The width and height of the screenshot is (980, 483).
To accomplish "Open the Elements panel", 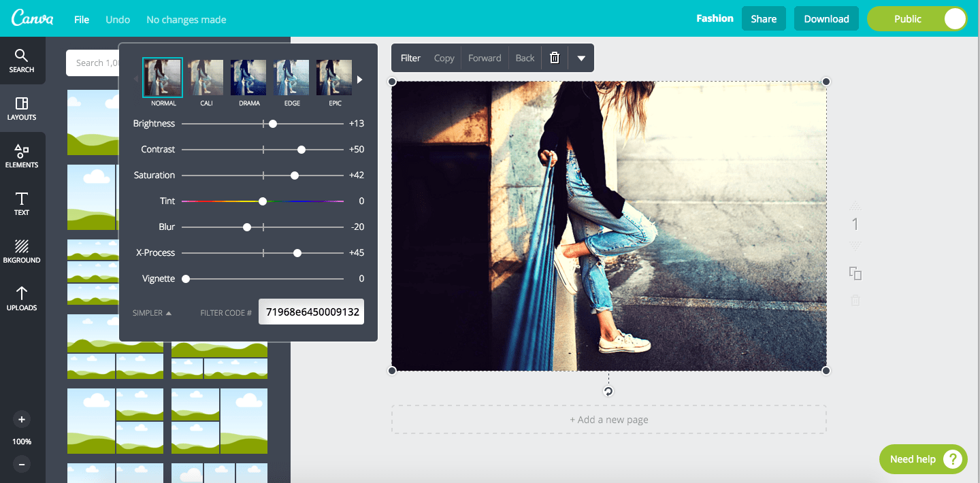I will pos(22,156).
